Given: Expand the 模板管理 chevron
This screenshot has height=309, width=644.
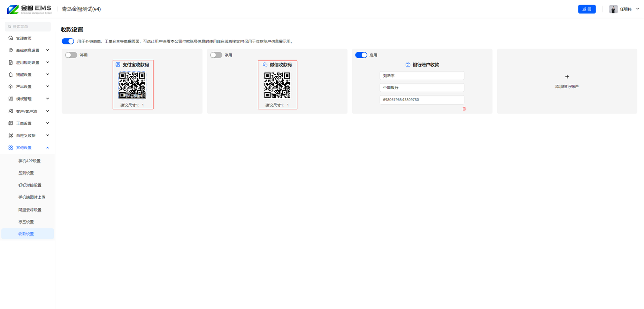Looking at the screenshot, I should tap(48, 99).
